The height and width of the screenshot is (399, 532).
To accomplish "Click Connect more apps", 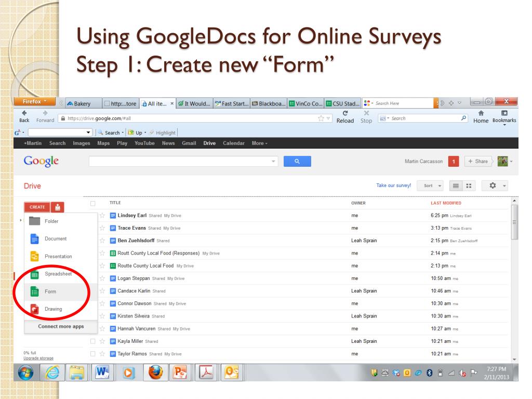I will [x=61, y=326].
